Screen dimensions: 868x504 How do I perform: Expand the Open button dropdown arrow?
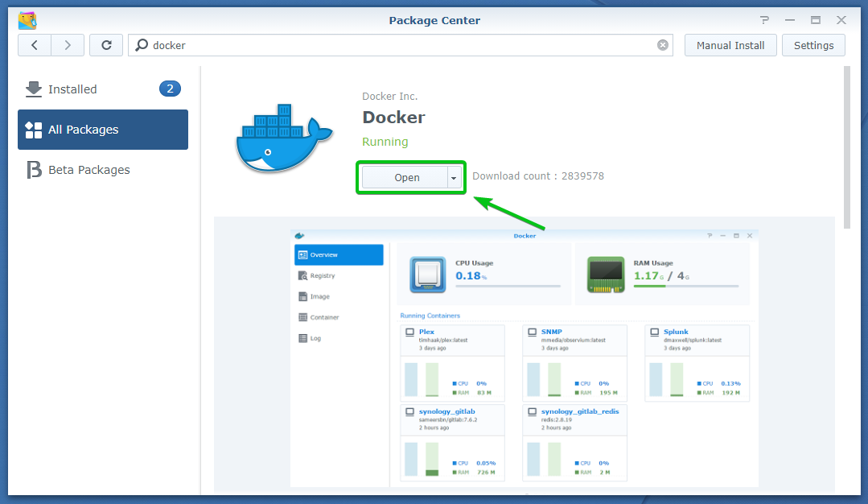[x=454, y=178]
